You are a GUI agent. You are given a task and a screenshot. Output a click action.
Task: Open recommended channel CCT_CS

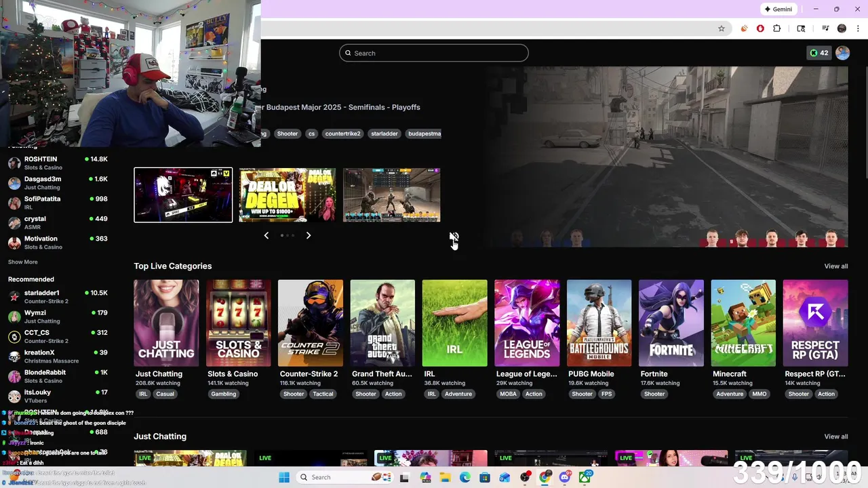[58, 336]
